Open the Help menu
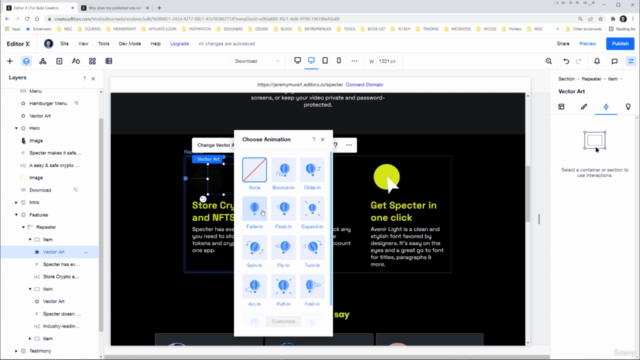Viewport: 640px width, 360px height. (156, 44)
